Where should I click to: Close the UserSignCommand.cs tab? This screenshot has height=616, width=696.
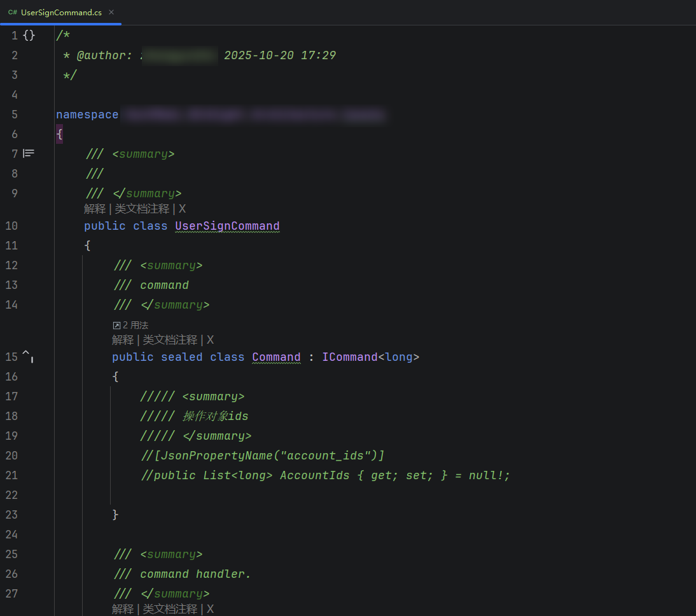click(111, 13)
